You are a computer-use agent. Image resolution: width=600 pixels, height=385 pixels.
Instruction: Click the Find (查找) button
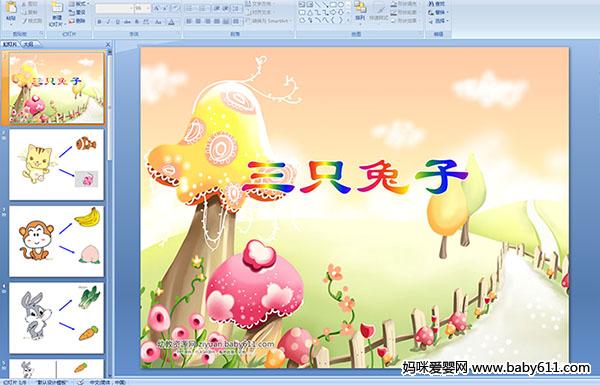437,4
